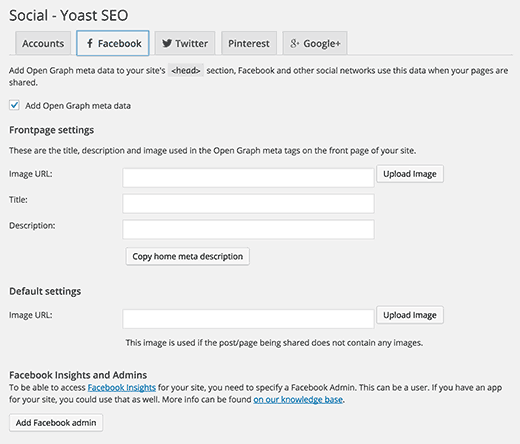The width and height of the screenshot is (520, 444).
Task: Select the Facebook tab
Action: [x=113, y=43]
